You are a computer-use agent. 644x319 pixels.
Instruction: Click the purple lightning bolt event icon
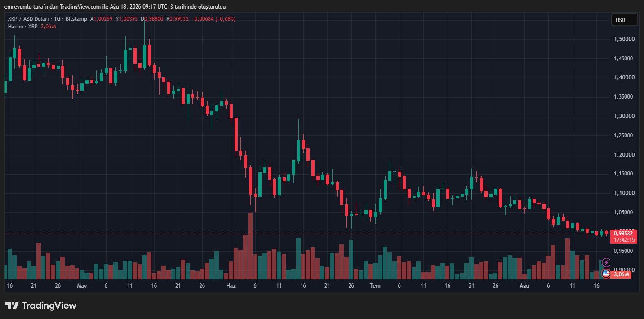click(x=606, y=262)
